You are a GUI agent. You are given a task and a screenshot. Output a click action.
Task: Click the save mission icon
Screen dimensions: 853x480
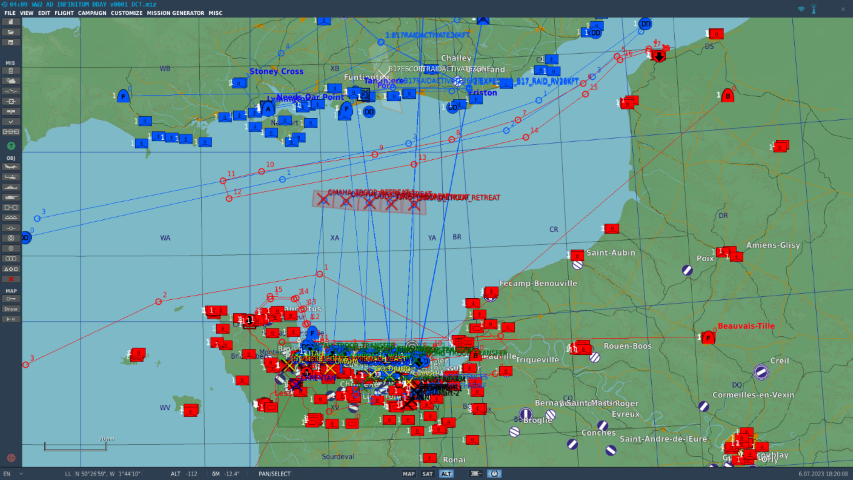11,42
